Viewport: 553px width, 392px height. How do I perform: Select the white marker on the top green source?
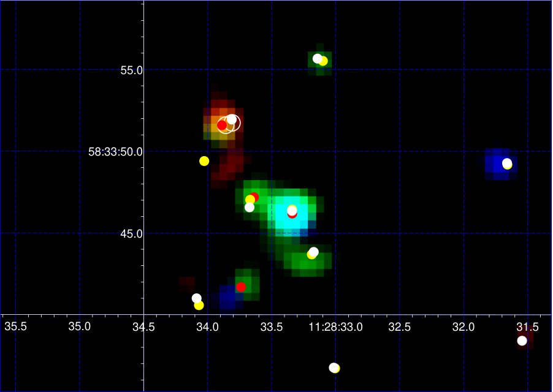[318, 58]
